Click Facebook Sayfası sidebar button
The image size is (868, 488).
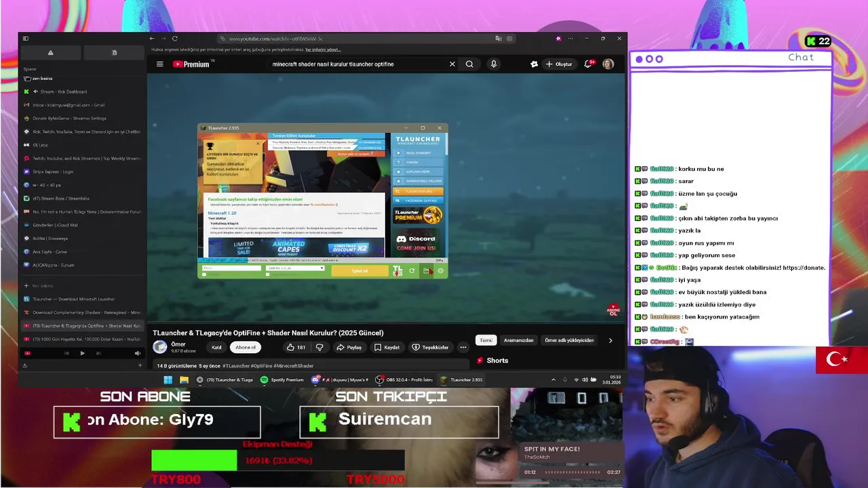[418, 201]
